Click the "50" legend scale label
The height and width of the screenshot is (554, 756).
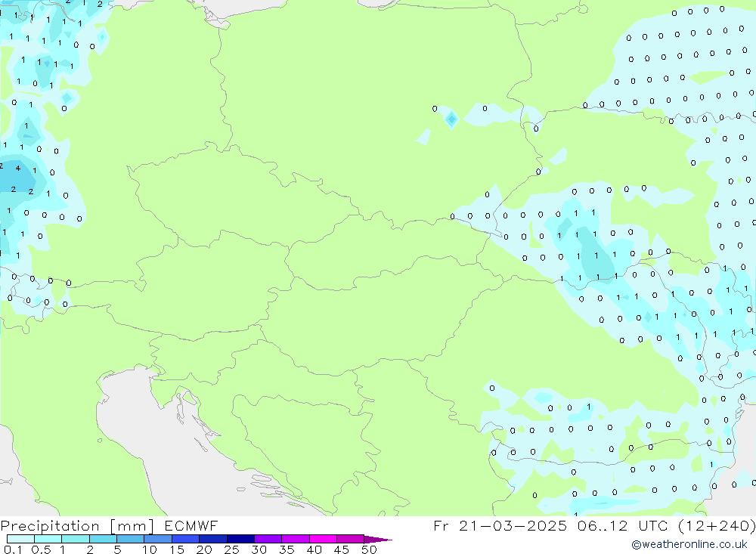click(369, 549)
